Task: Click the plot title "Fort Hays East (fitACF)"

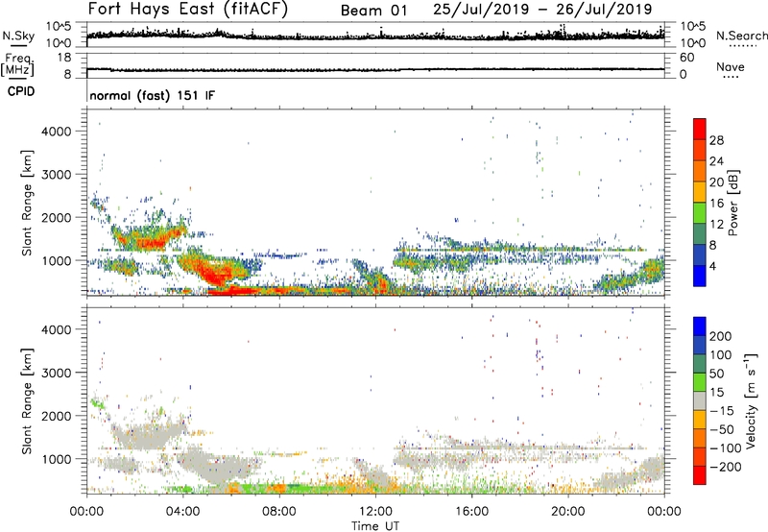Action: [x=188, y=10]
